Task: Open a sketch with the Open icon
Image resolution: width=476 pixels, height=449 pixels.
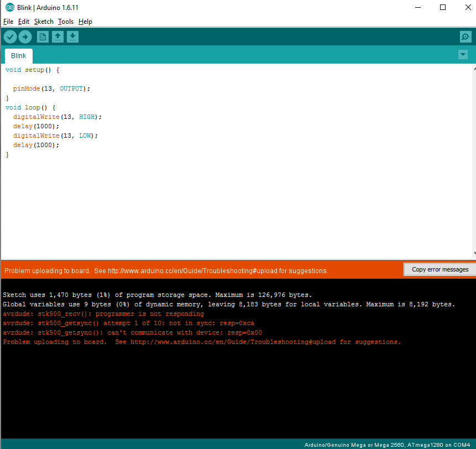Action: (57, 37)
